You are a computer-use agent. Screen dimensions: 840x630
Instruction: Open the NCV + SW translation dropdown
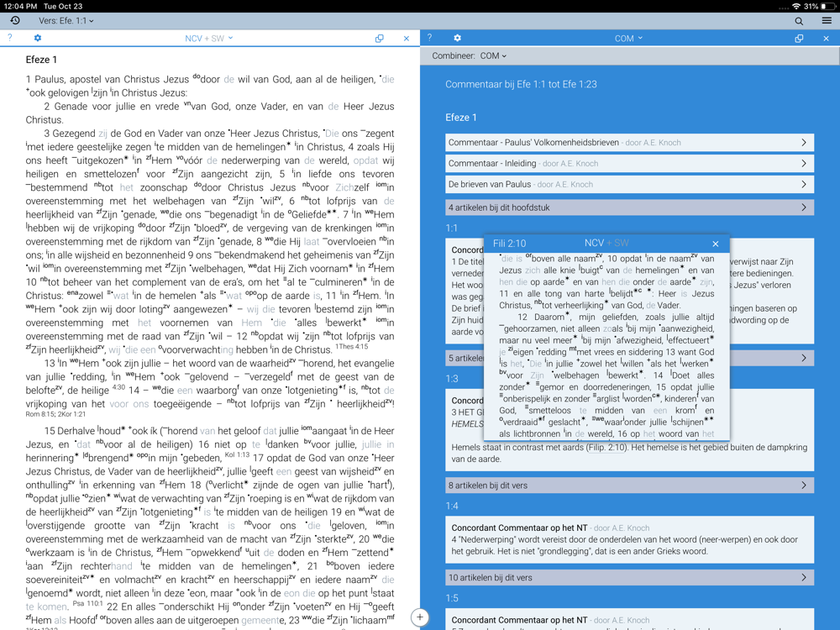[209, 39]
